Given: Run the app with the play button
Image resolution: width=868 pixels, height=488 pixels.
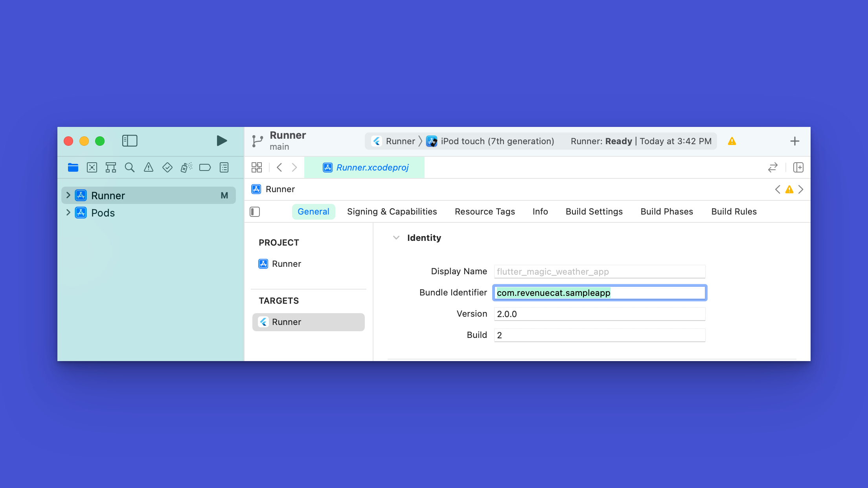Looking at the screenshot, I should click(x=222, y=141).
